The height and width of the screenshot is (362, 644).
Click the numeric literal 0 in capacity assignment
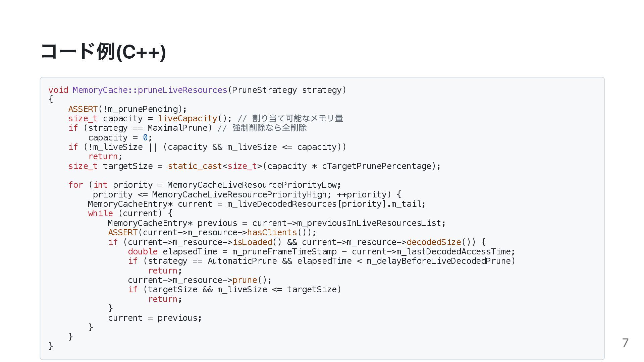click(x=145, y=137)
